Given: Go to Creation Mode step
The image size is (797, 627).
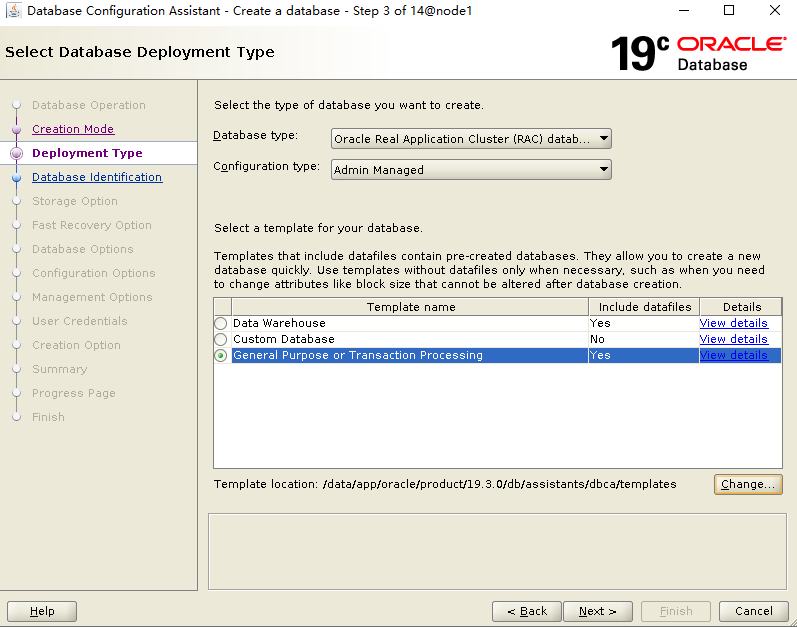Looking at the screenshot, I should [73, 129].
